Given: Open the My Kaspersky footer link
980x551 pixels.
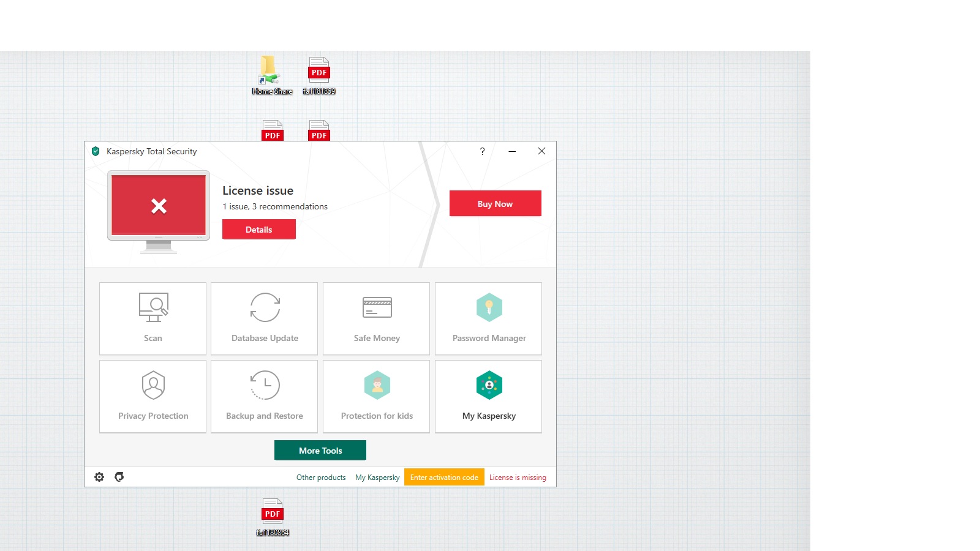Looking at the screenshot, I should (377, 478).
